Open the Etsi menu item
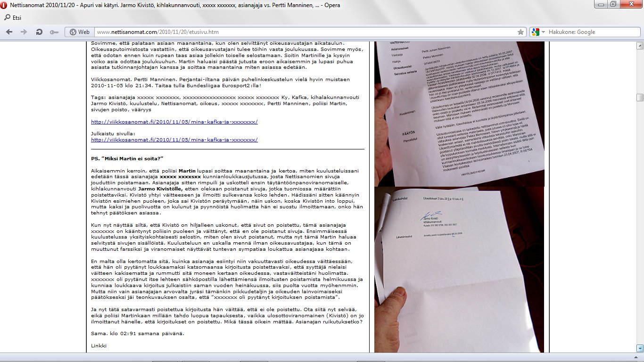Image resolution: width=644 pixels, height=362 pixels. click(x=17, y=18)
